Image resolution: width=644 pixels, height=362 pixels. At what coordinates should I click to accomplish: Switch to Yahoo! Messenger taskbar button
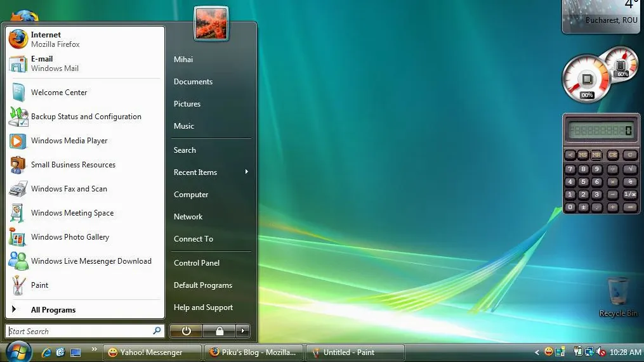click(x=151, y=352)
